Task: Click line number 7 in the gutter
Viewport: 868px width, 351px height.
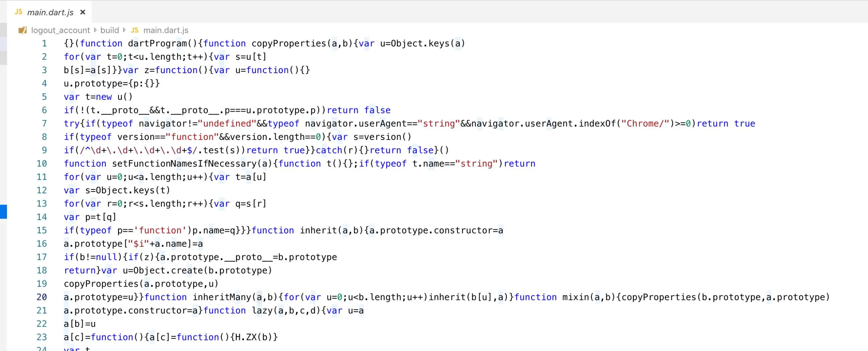Action: (x=44, y=123)
